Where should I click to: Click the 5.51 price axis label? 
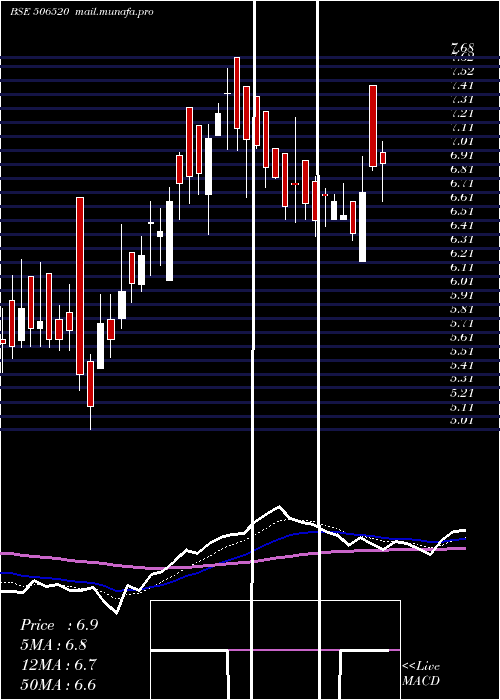coord(462,351)
